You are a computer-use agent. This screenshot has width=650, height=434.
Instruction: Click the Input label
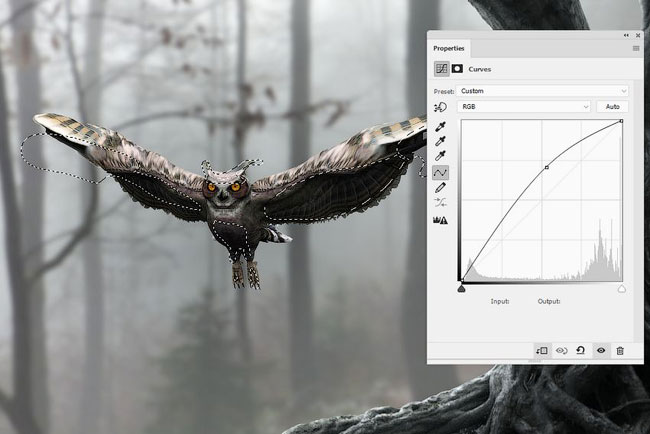point(500,301)
